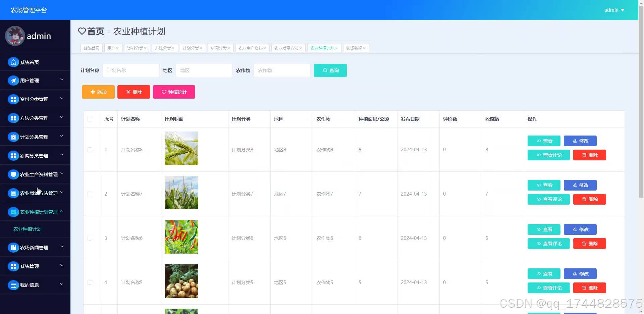Check the row checkbox for 计划名称6
Viewport: 644px width, 314px height.
coord(90,238)
